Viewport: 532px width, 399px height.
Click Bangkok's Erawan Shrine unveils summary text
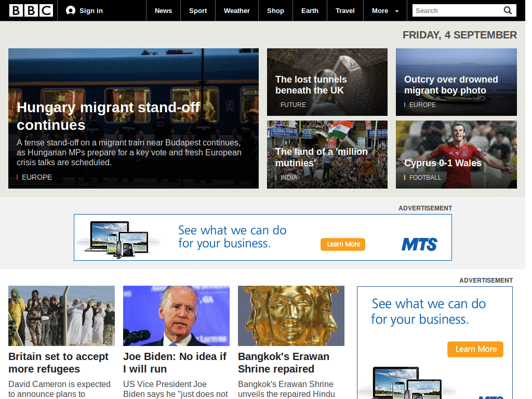pyautogui.click(x=286, y=389)
